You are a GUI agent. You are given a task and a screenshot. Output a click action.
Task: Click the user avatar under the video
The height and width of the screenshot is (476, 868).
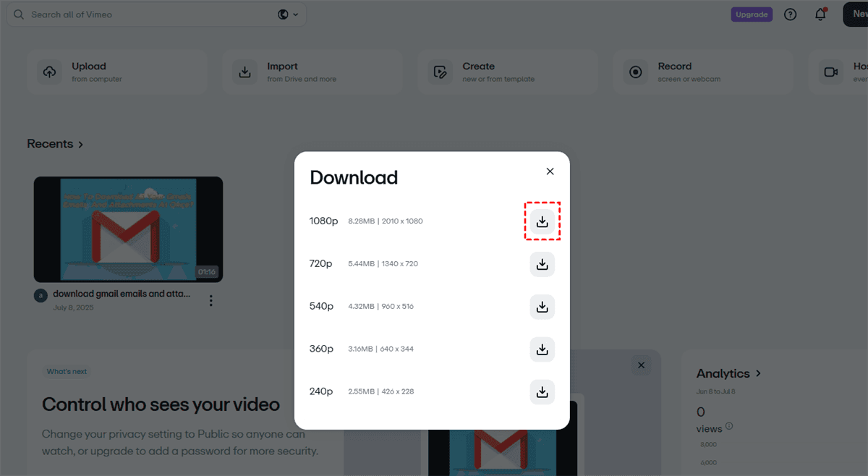click(41, 295)
